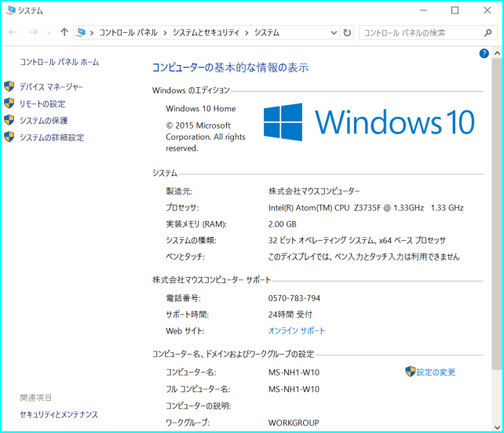Click phone number 0570-783-794
504x433 pixels.
294,298
